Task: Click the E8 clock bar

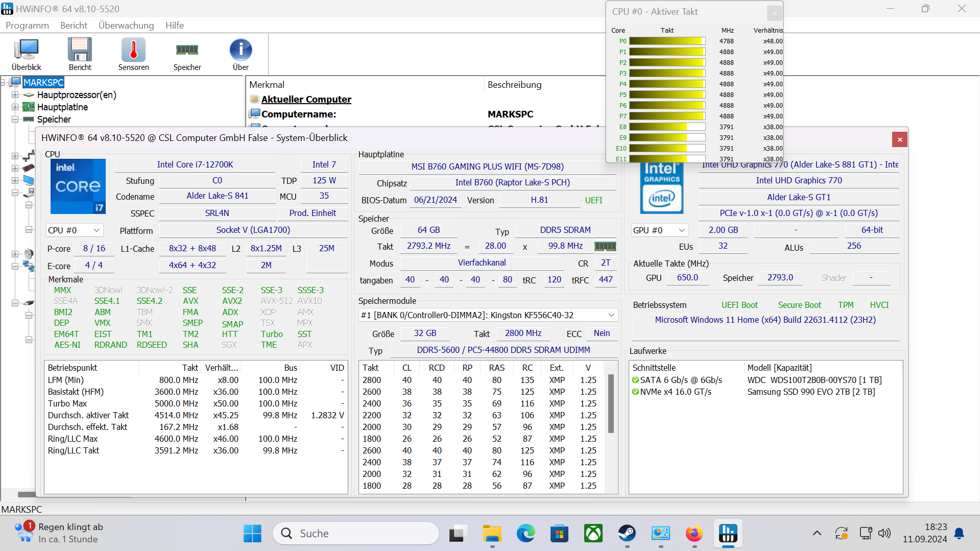Action: click(667, 127)
